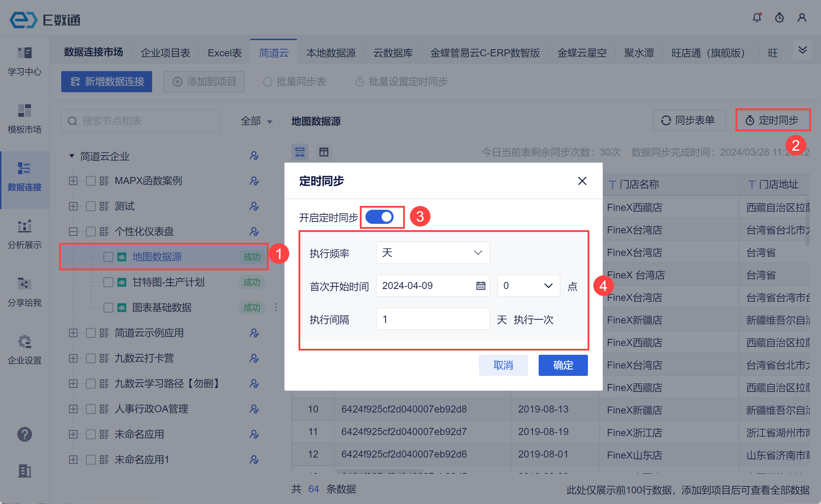
Task: Click the calendar icon in date field
Action: coord(481,286)
